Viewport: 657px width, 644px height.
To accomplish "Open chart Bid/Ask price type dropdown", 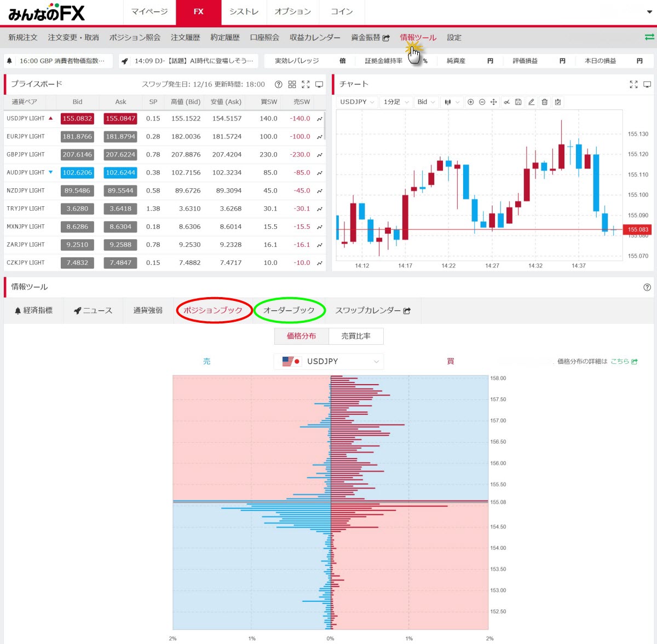I will (x=426, y=102).
